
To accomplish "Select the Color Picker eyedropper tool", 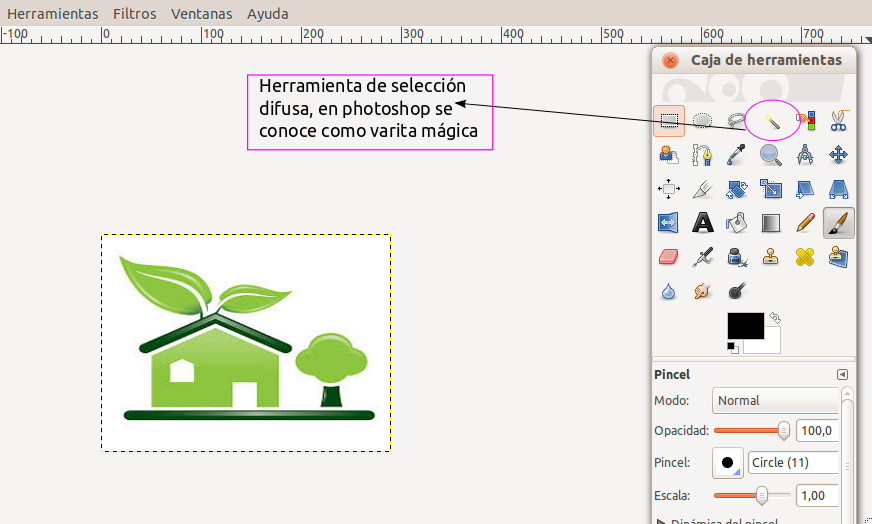I will (736, 155).
